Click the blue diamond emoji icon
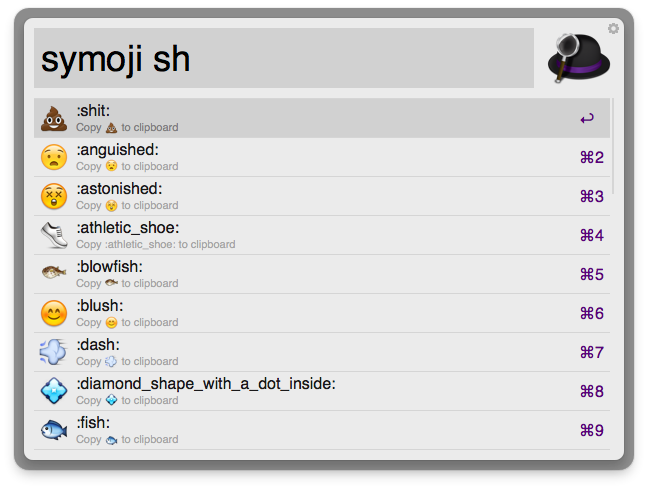Screen dimensions: 648x490 53,391
